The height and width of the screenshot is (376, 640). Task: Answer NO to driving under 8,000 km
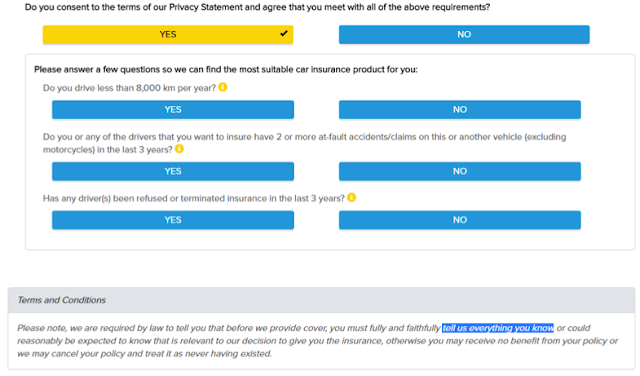460,109
